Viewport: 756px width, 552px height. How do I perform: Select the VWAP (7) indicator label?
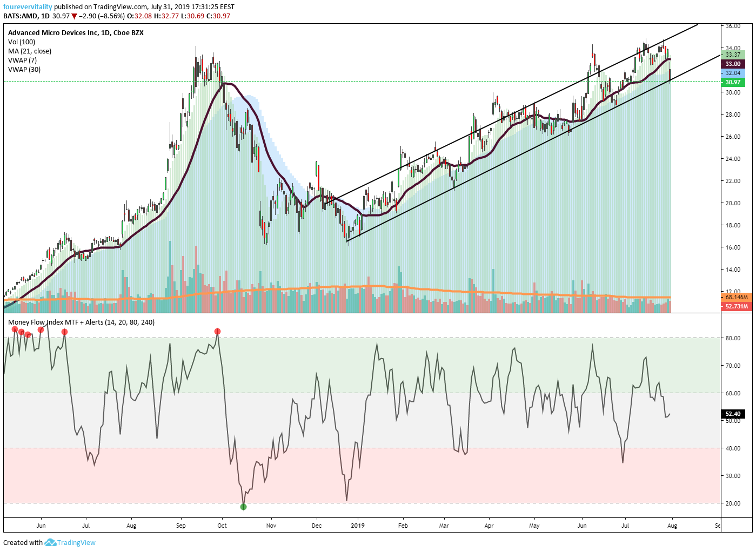click(22, 60)
